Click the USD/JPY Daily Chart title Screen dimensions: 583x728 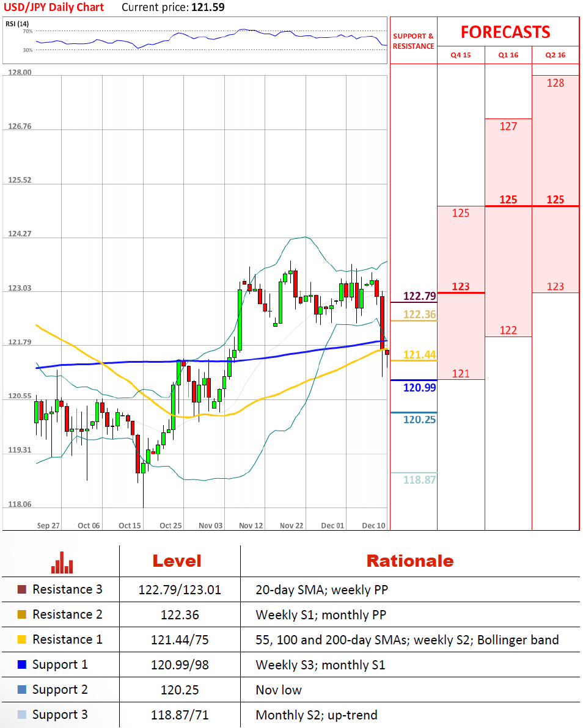[54, 7]
